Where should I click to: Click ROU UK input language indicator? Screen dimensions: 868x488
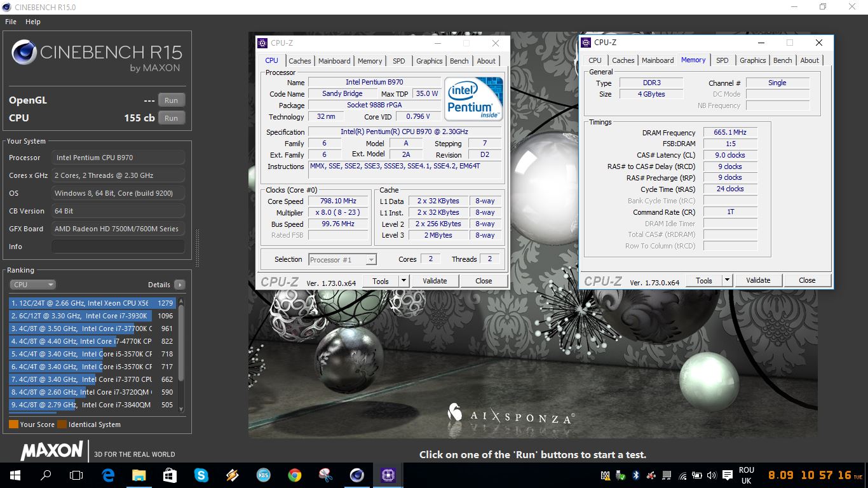pyautogui.click(x=747, y=475)
